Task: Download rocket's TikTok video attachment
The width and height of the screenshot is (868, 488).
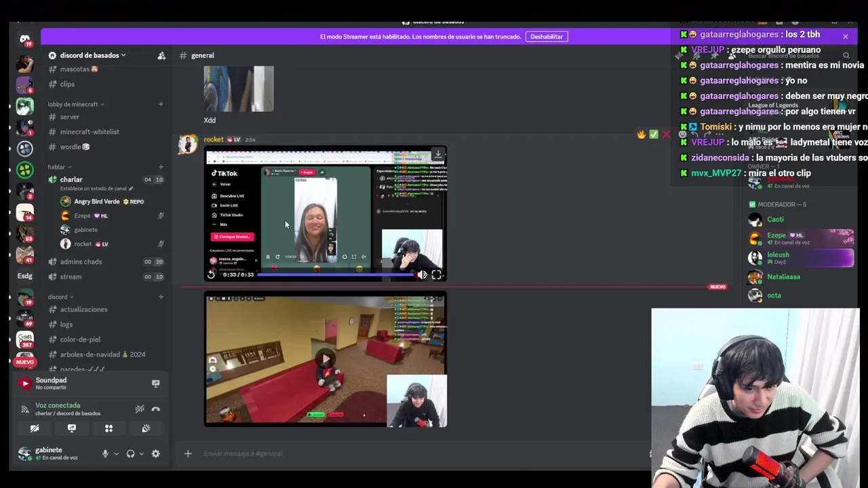Action: click(x=438, y=155)
